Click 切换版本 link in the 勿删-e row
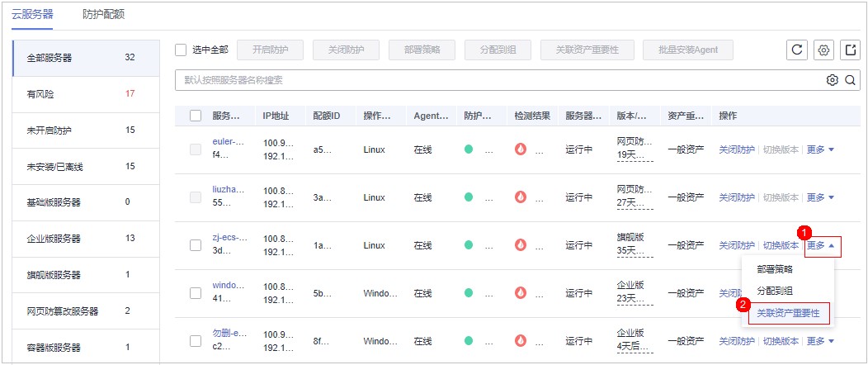 pos(781,340)
